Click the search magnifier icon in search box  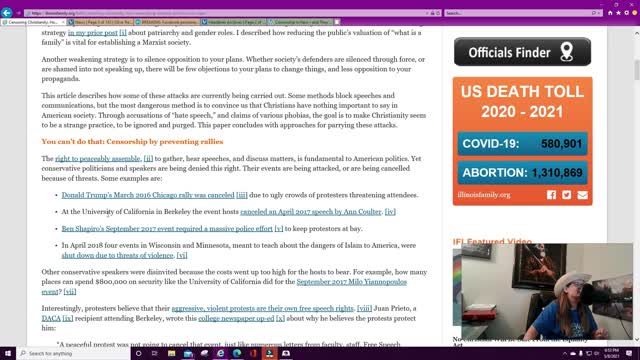click(x=594, y=13)
